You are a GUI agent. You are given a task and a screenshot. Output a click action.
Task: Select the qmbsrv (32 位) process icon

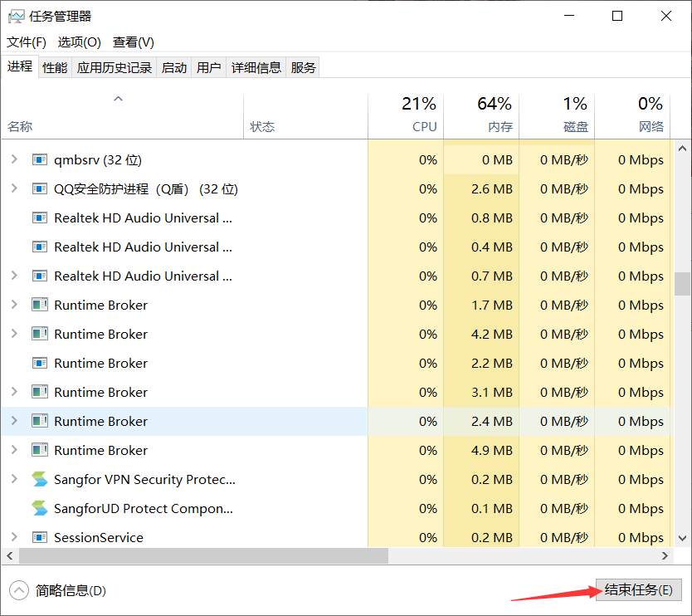point(40,159)
